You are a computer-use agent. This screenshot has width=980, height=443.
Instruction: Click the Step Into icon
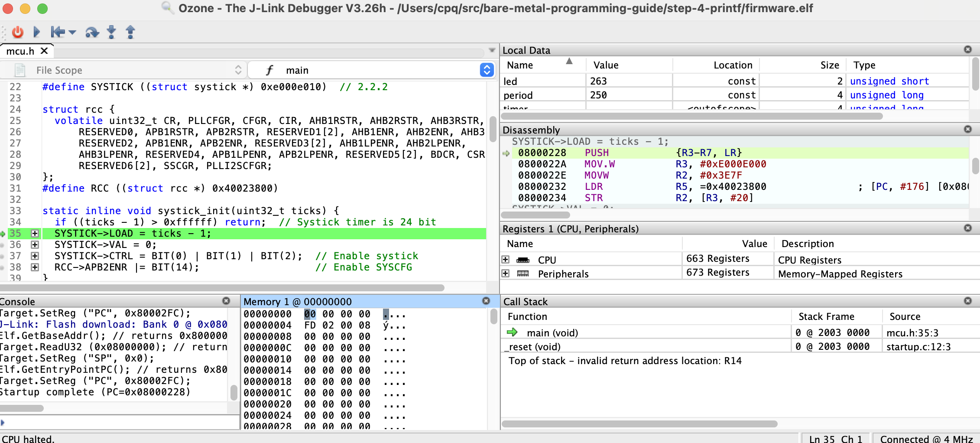tap(111, 32)
